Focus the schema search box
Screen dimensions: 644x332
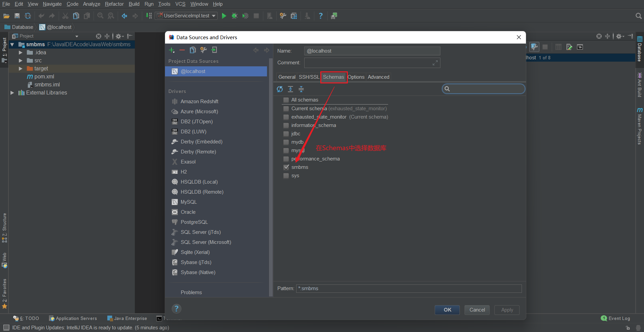[483, 89]
